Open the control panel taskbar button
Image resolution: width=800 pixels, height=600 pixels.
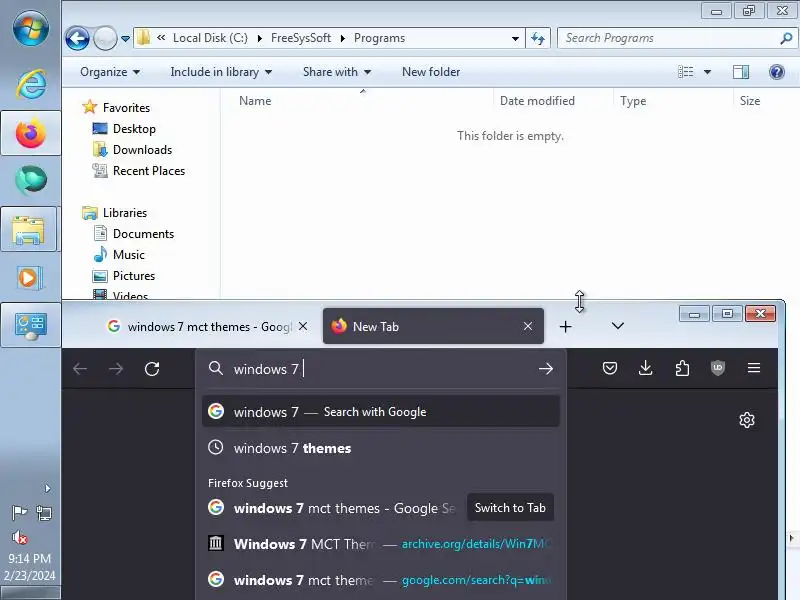(x=31, y=326)
